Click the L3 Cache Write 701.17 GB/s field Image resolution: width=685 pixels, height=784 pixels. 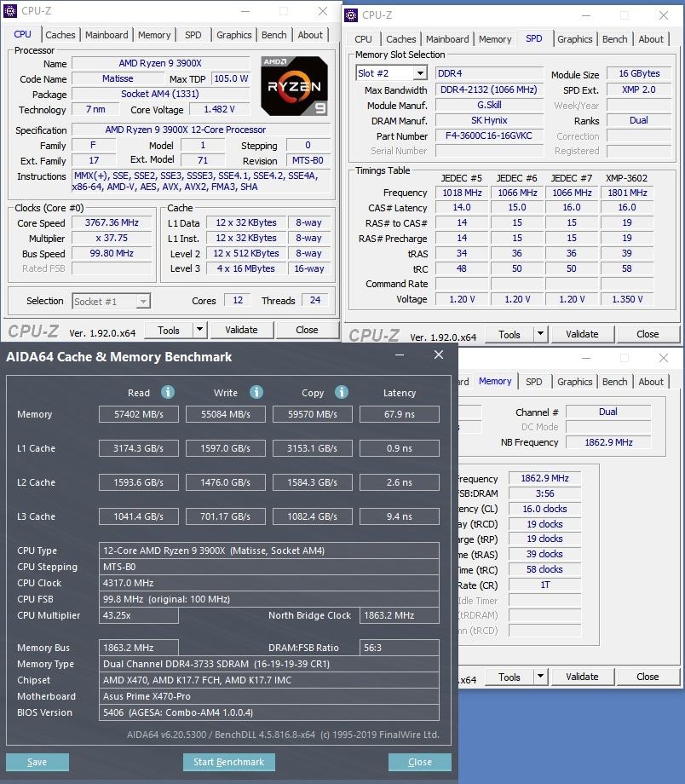coord(225,516)
